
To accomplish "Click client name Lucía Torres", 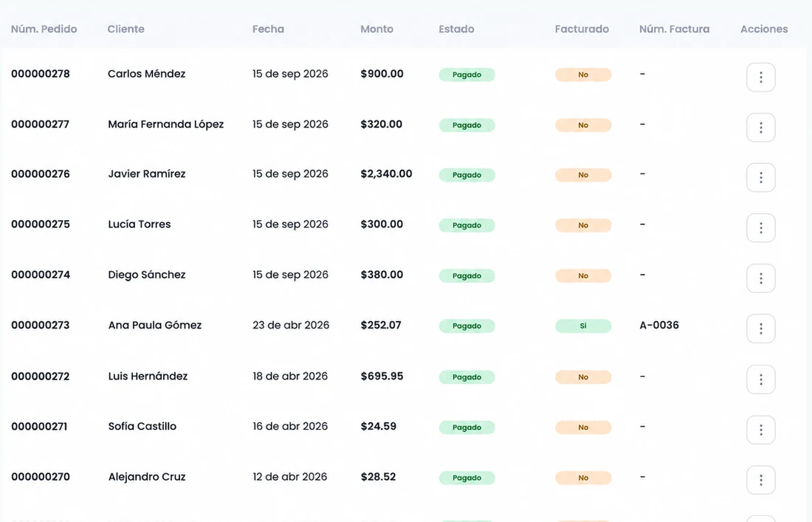I will point(140,224).
